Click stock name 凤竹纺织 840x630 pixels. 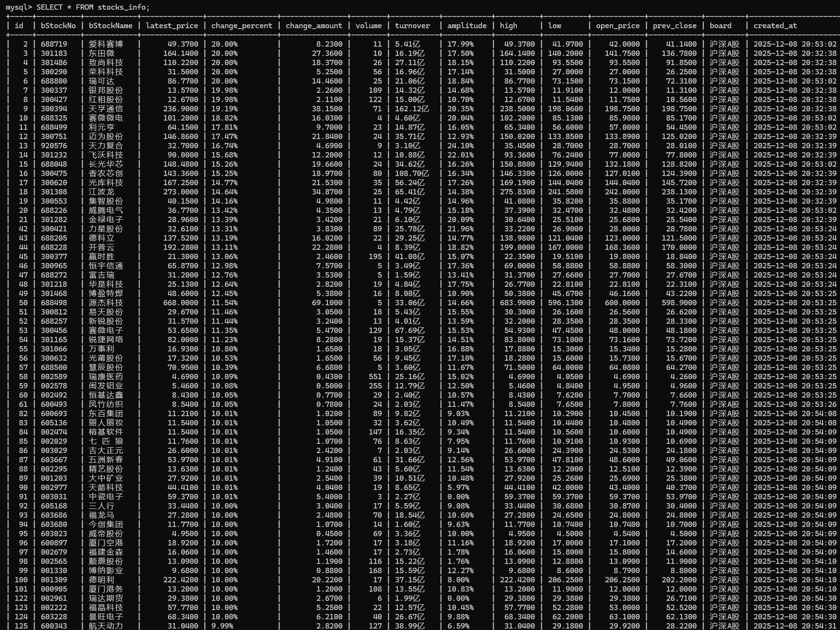click(106, 404)
